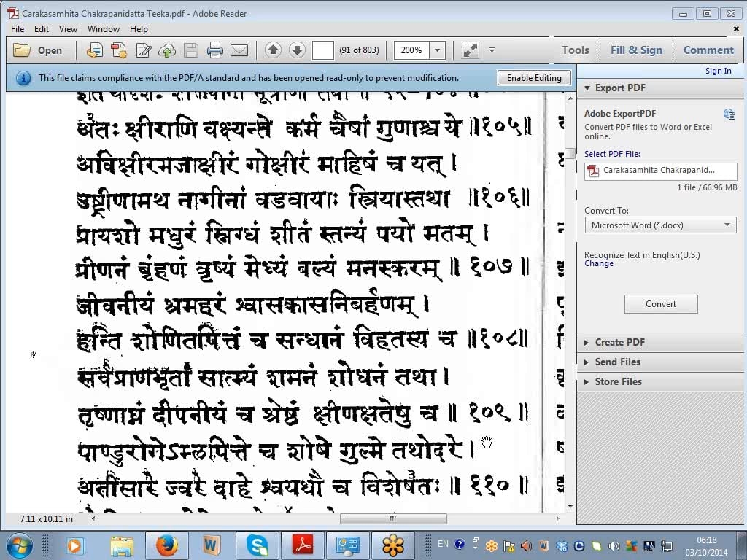
Task: Switch to the Fill & Sign tab
Action: pyautogui.click(x=636, y=50)
